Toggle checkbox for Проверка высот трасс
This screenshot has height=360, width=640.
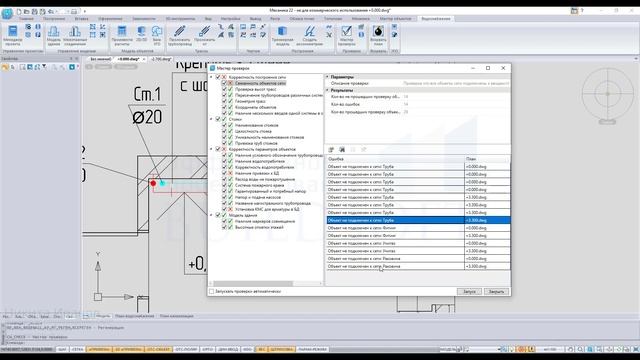(224, 89)
